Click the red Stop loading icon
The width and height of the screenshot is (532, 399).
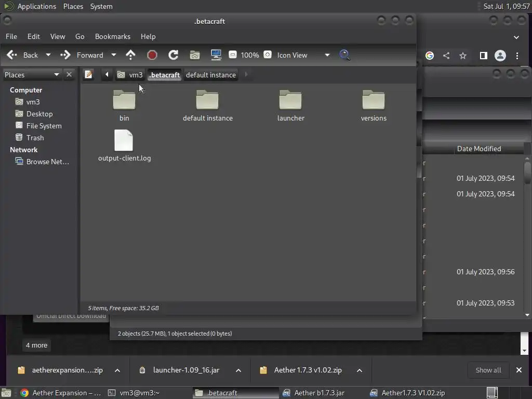pos(152,55)
